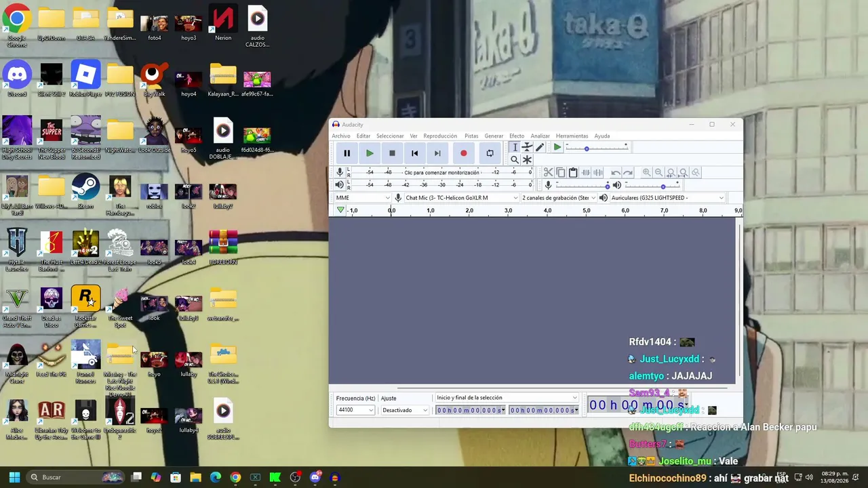868x488 pixels.
Task: Open the Windows Start button
Action: (x=14, y=477)
